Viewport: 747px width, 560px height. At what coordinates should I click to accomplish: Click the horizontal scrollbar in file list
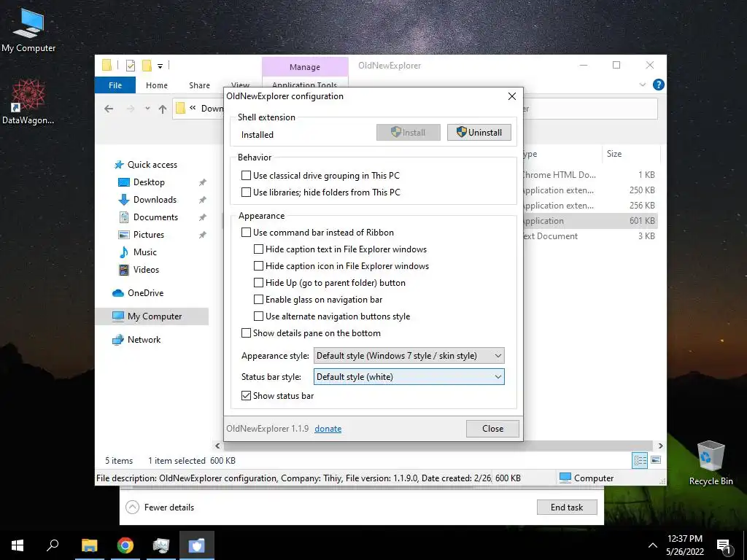[438, 446]
